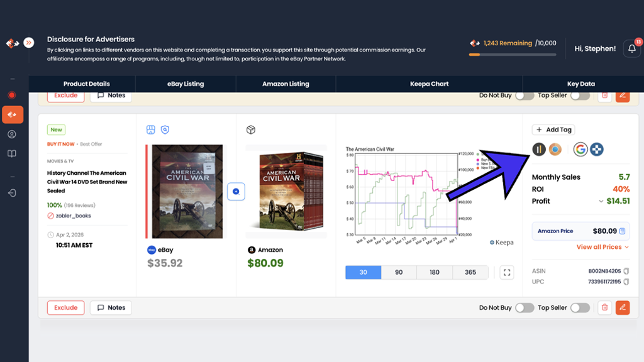
Task: Expand Keepa chart to fullscreen
Action: coord(507,272)
